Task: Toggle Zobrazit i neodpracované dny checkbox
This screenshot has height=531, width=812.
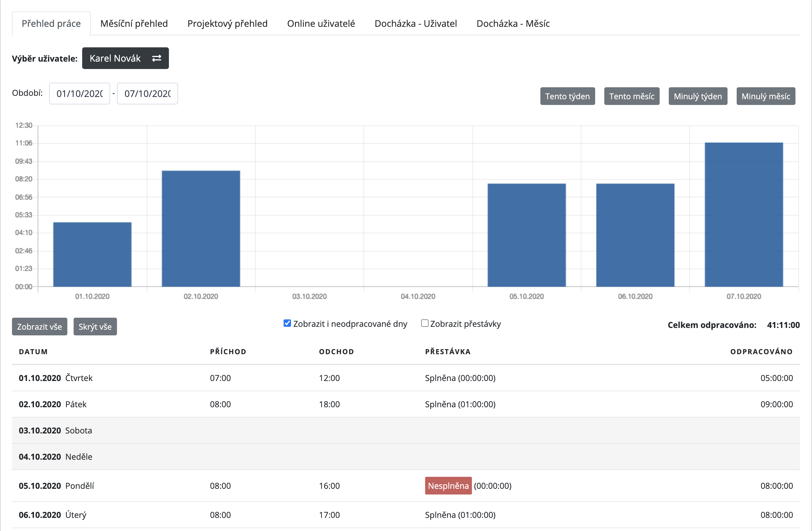Action: [x=287, y=323]
